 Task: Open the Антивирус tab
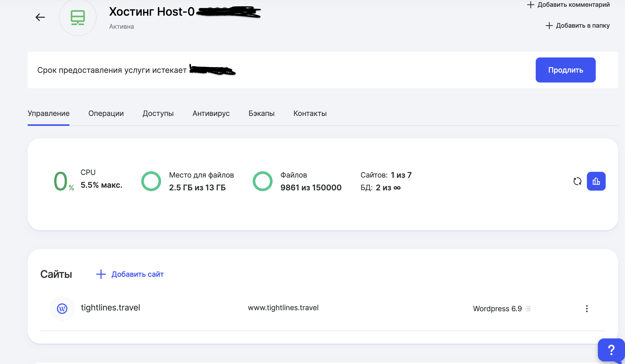click(211, 113)
